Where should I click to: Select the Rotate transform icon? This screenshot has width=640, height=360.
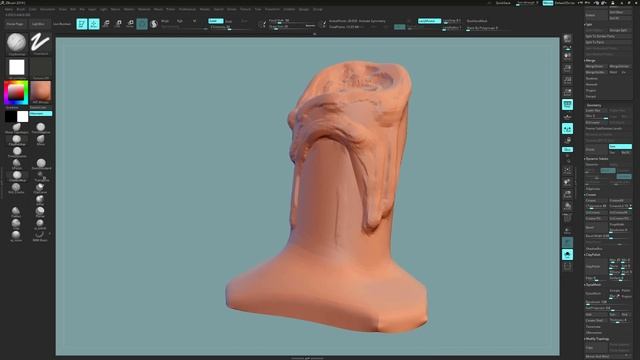coord(130,24)
